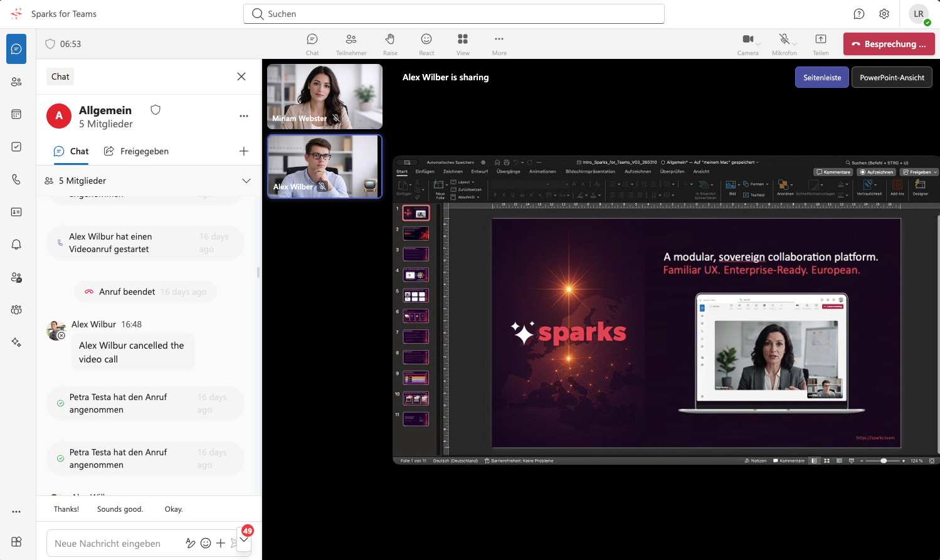
Task: Select Miriam Webster's video tile
Action: pos(325,97)
